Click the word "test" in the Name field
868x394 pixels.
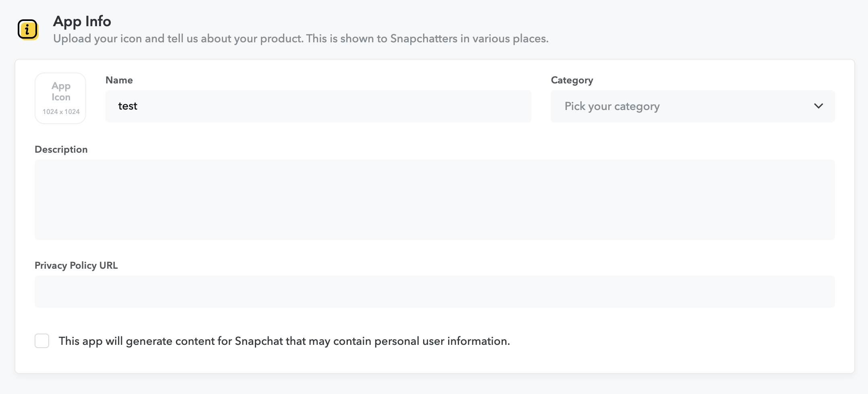128,106
